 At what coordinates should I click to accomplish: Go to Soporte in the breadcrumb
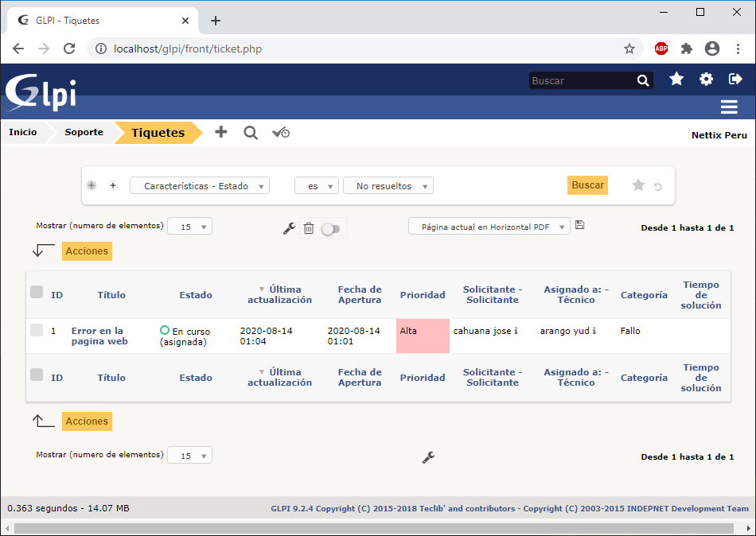[84, 132]
